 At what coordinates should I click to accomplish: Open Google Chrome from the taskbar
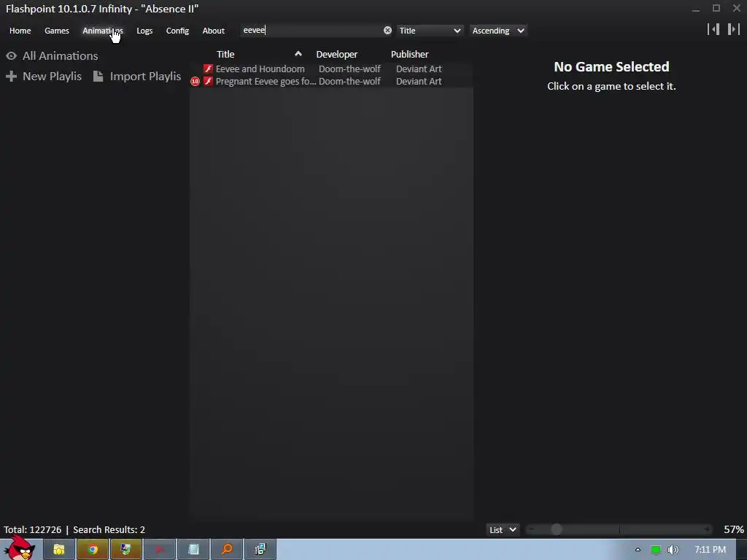(93, 550)
